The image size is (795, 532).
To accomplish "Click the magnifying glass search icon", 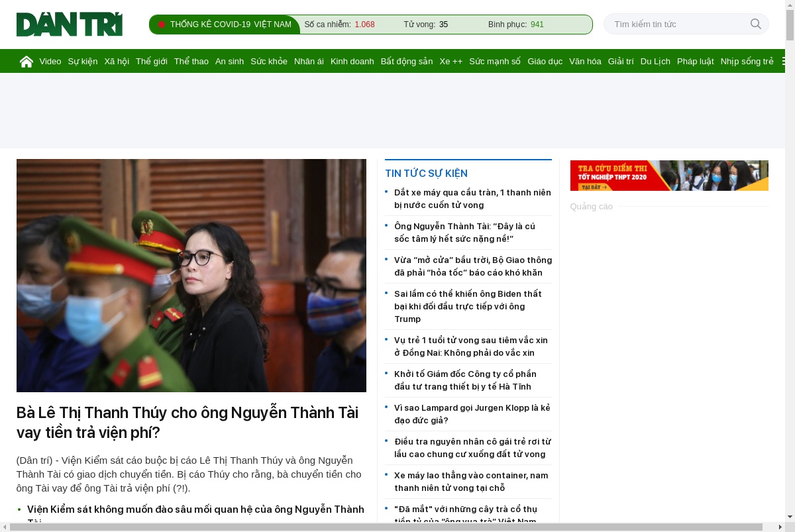I will 756,24.
